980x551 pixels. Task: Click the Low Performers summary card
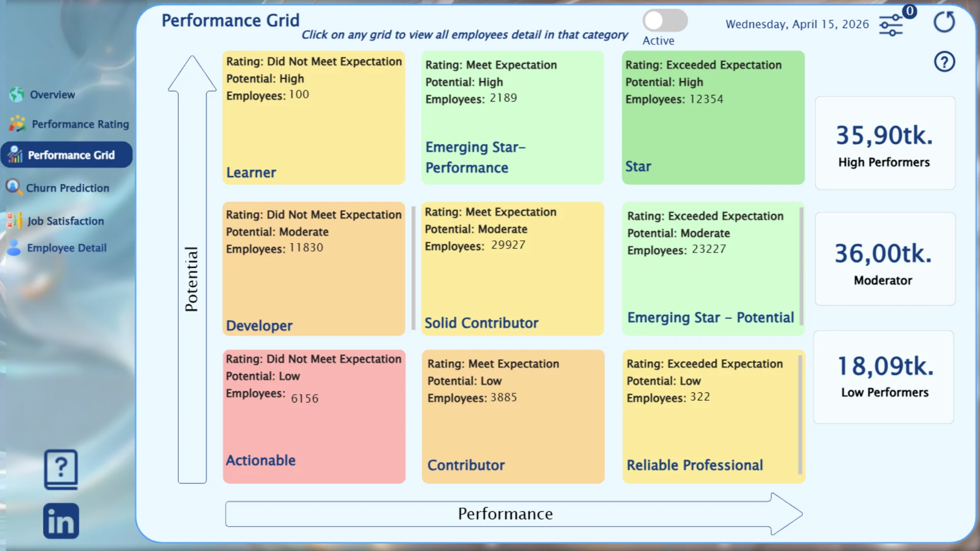884,377
